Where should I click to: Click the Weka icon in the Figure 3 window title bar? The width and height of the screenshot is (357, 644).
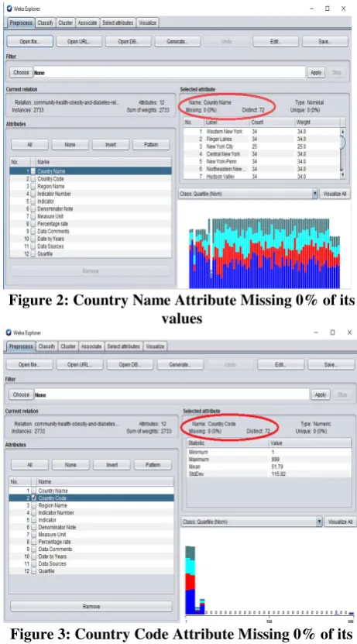[x=9, y=332]
